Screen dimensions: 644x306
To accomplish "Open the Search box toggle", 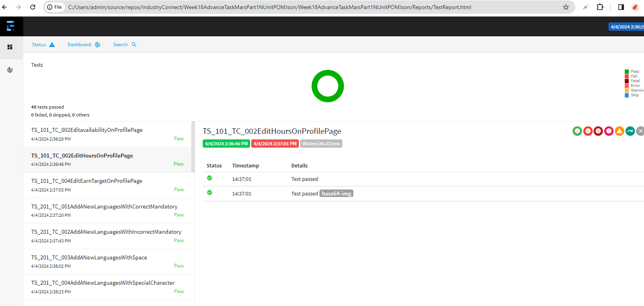I will [125, 45].
